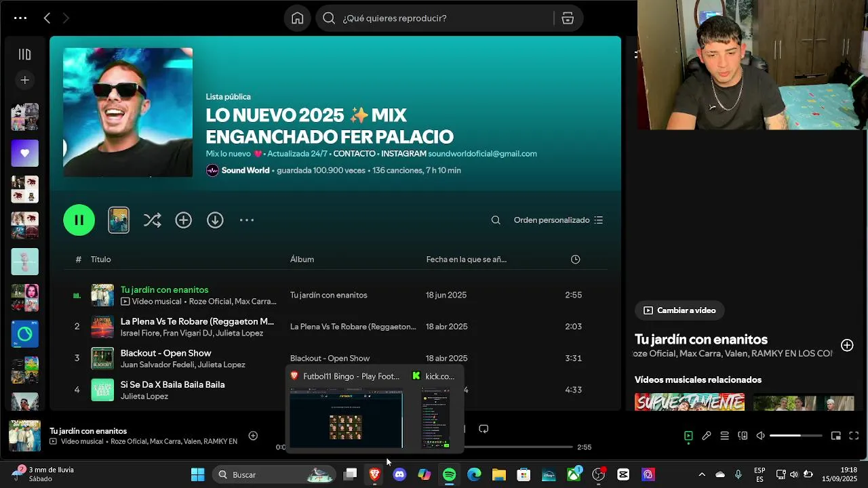Open now-playing album art in player bar
Viewport: 868px width, 488px height.
click(24, 436)
